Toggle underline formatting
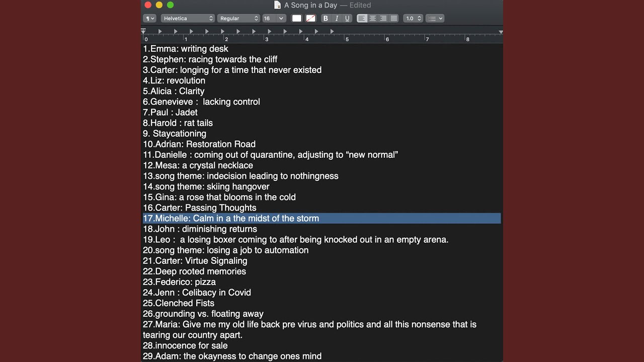 click(x=347, y=18)
